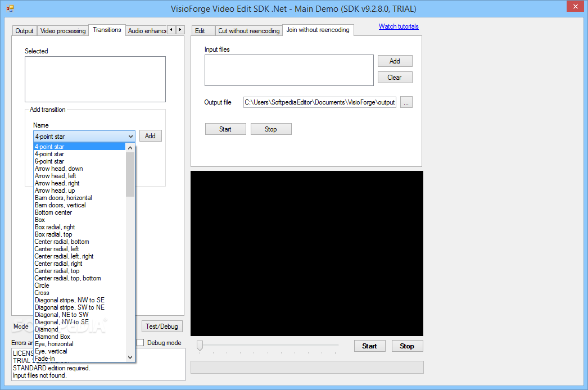
Task: Click Stop in the Join tab
Action: (x=271, y=129)
